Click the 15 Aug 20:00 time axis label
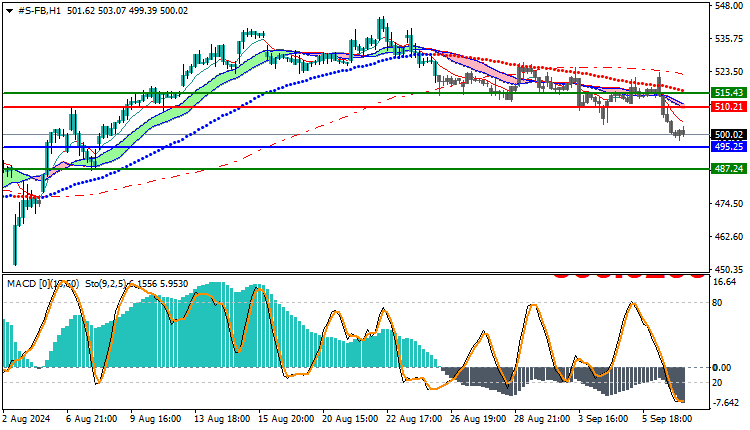This screenshot has height=430, width=750. (286, 419)
